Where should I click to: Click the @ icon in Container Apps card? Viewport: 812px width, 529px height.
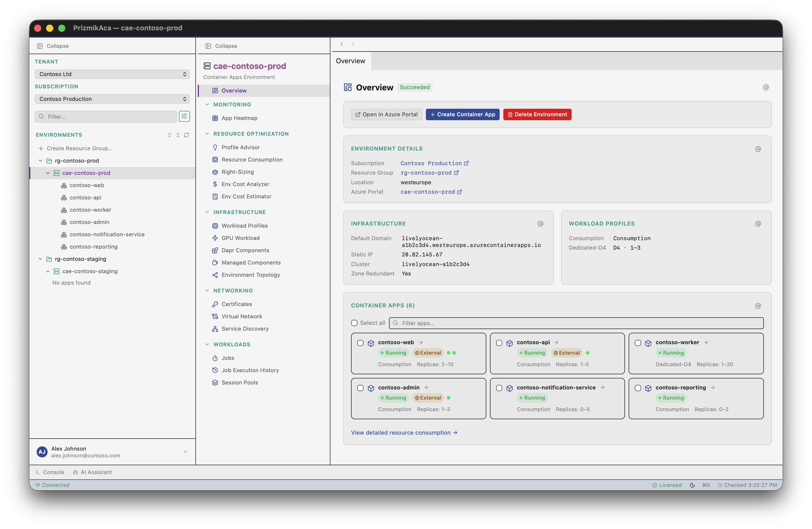[758, 306]
